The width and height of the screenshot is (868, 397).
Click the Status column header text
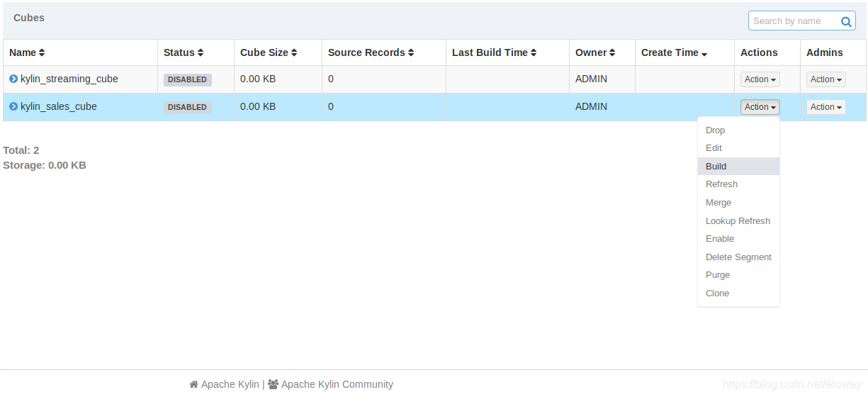(x=179, y=52)
